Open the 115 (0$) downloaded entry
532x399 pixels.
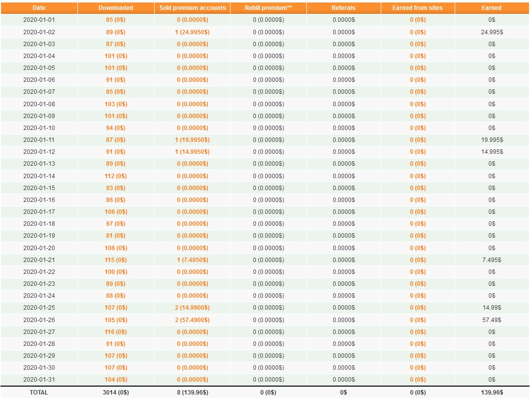(116, 260)
